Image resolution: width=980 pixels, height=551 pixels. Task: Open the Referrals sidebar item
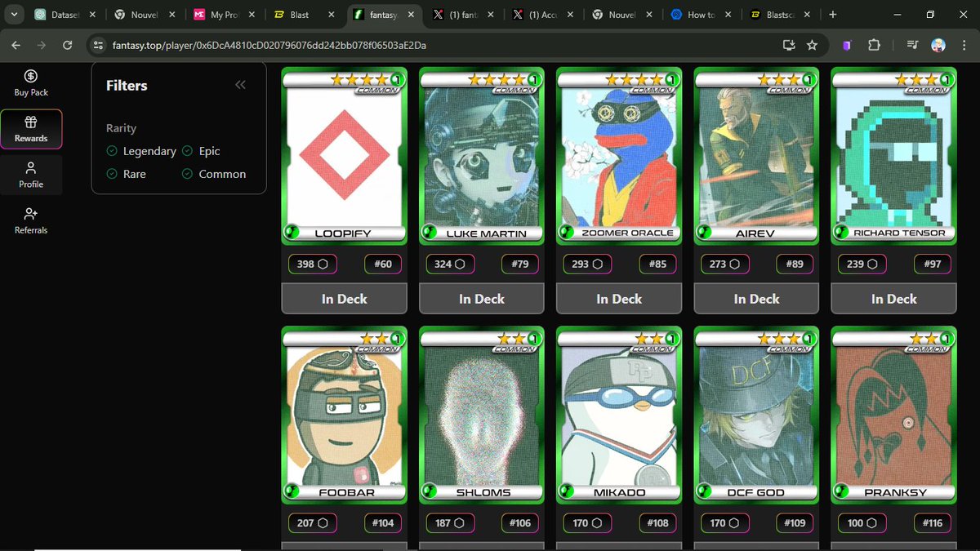click(x=31, y=220)
